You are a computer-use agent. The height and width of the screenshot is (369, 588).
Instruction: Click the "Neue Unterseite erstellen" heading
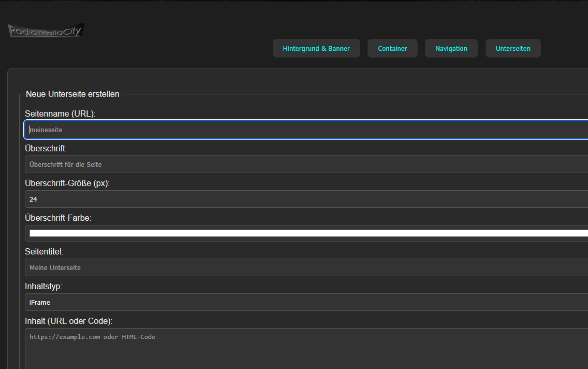pyautogui.click(x=72, y=94)
